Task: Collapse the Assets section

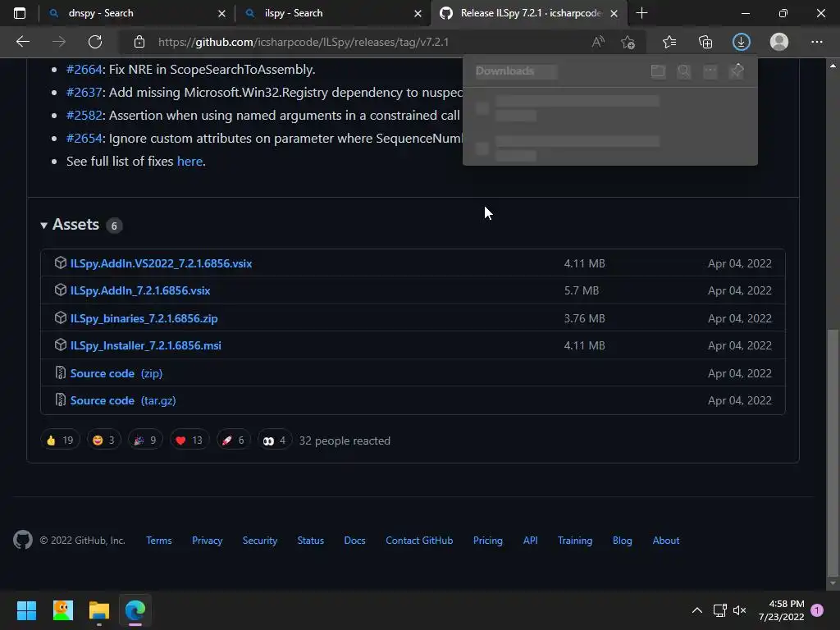Action: pos(71,225)
